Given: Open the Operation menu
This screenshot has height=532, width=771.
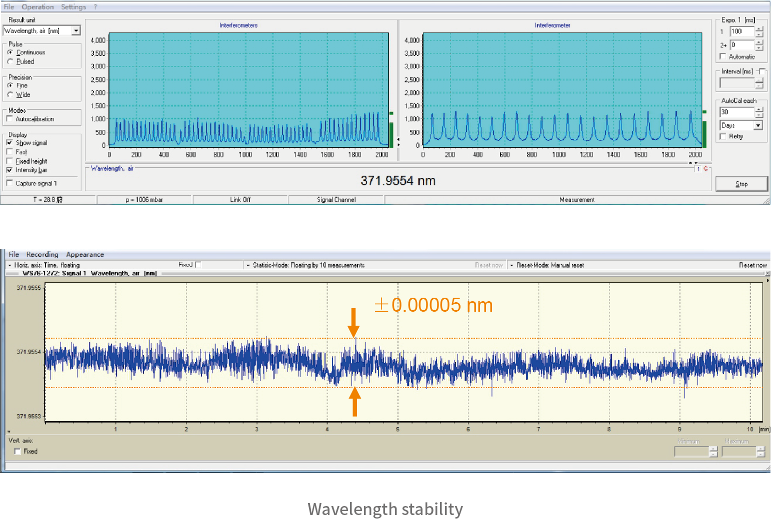Looking at the screenshot, I should coord(37,7).
